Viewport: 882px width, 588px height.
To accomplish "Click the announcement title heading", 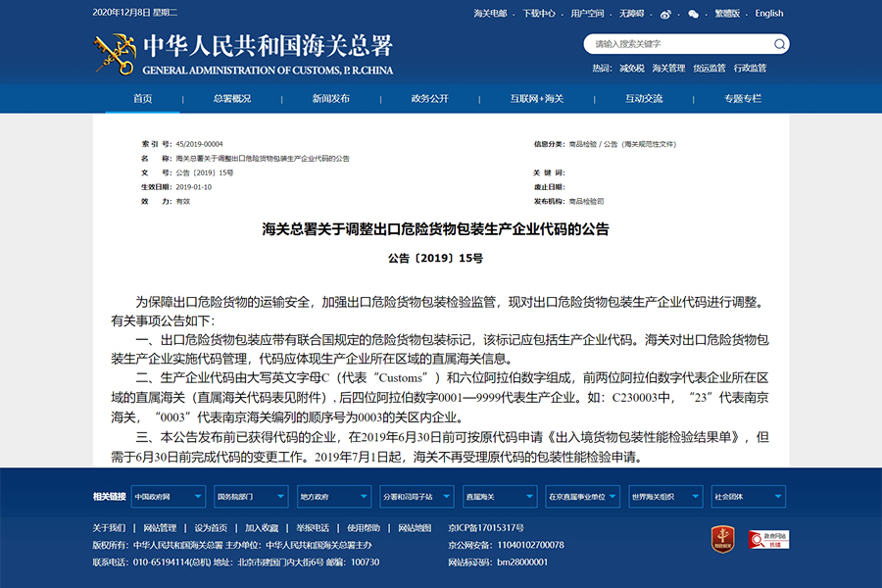I will tap(435, 229).
